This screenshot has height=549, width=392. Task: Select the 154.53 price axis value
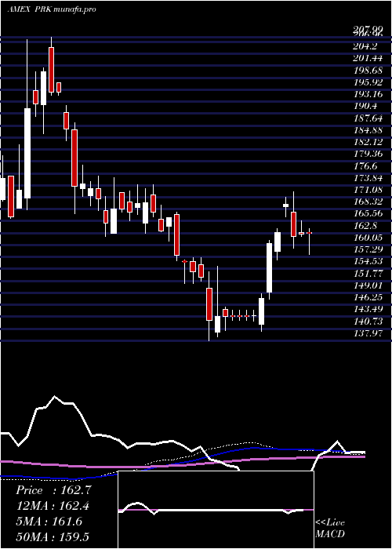367,261
